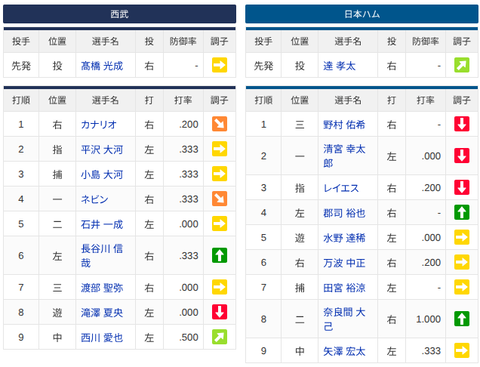This screenshot has height=367, width=480.
Task: Open player link 達 孝太
Action: pyautogui.click(x=339, y=66)
